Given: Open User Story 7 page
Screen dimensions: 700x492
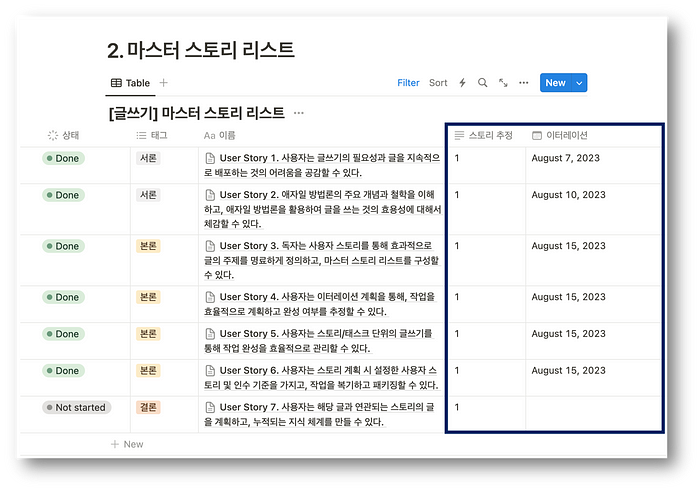Looking at the screenshot, I should (x=320, y=414).
